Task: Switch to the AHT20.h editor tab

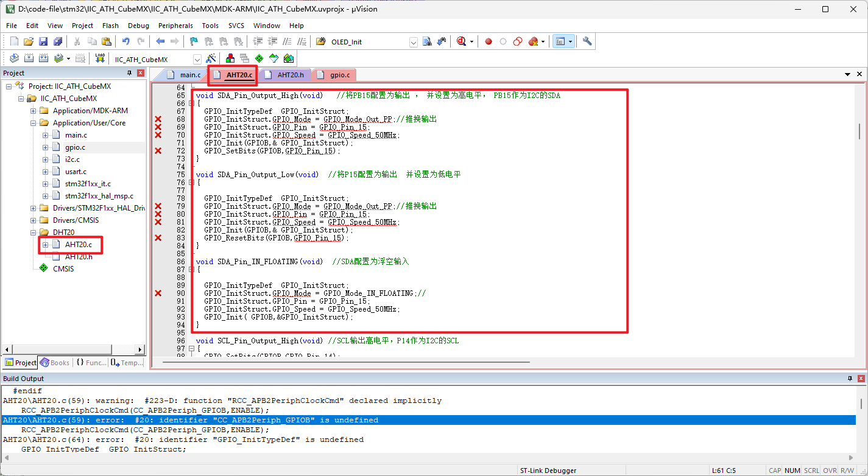Action: (x=284, y=75)
